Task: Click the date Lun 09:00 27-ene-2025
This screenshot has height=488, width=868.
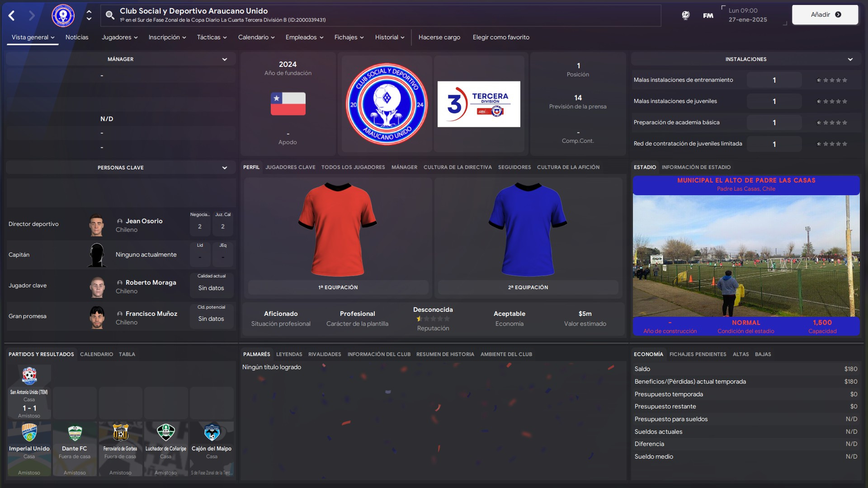Action: pos(748,15)
